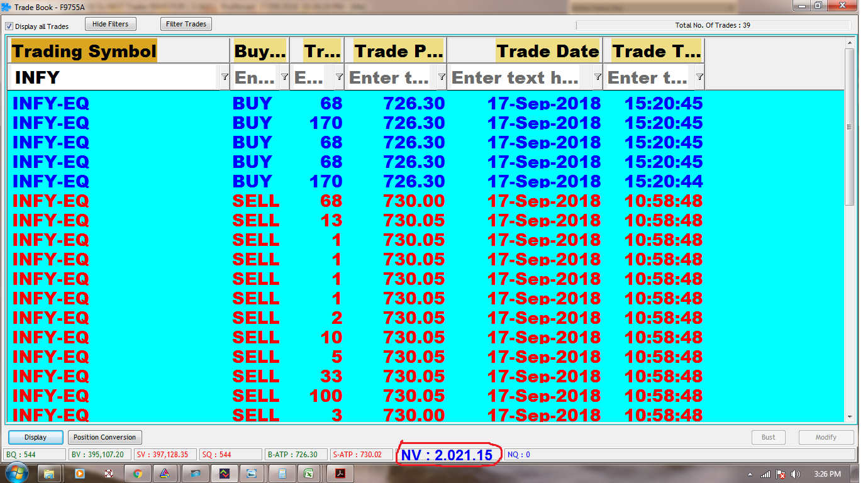868x483 pixels.
Task: Click the Bust button
Action: point(769,437)
